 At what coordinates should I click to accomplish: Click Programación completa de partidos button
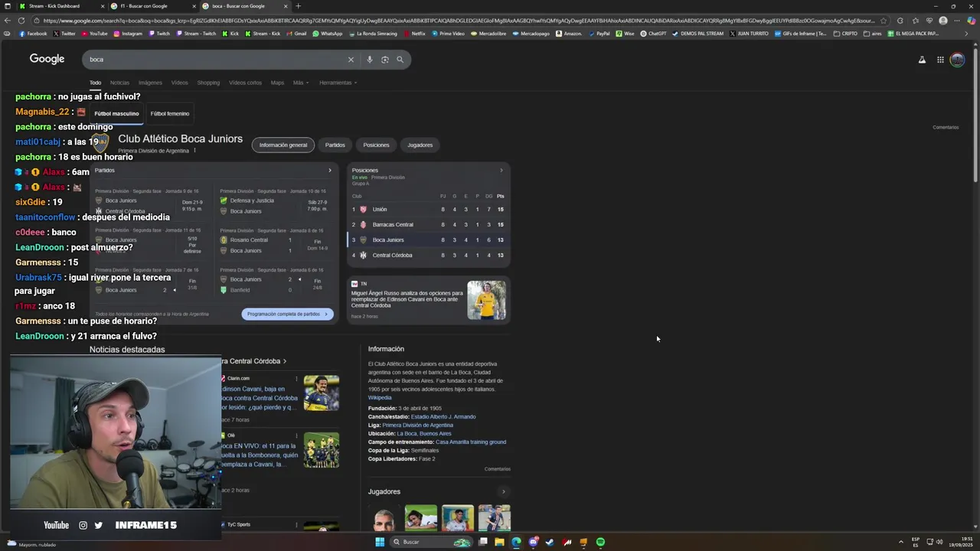[287, 314]
